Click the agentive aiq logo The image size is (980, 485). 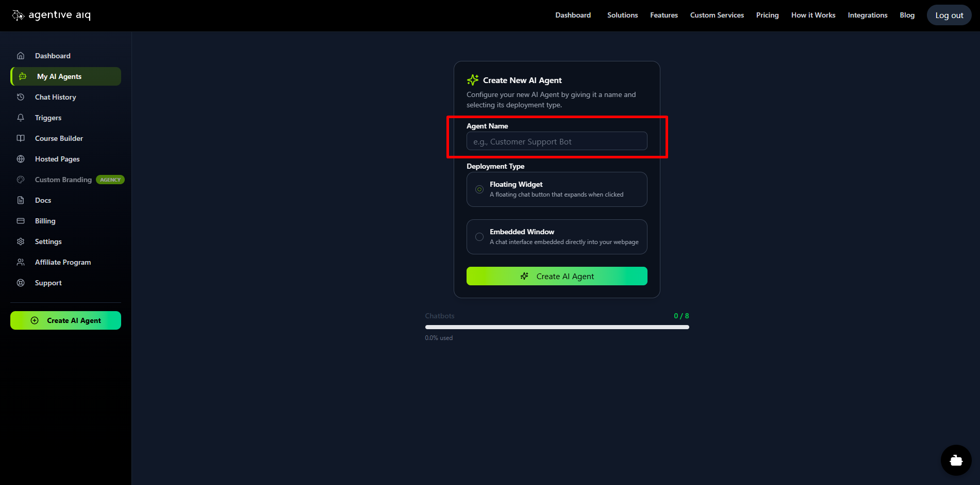pos(52,15)
